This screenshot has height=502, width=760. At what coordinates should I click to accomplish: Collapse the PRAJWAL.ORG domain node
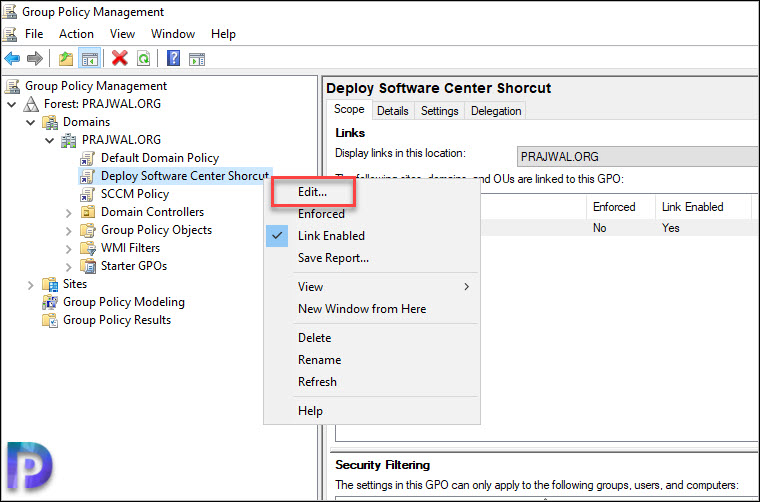pyautogui.click(x=49, y=140)
